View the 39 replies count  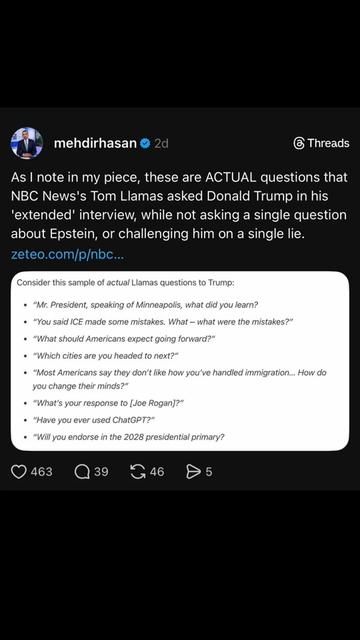101,472
